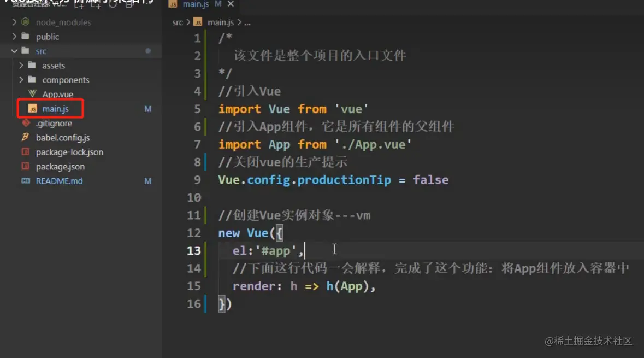Select the assets folder label

click(x=54, y=66)
